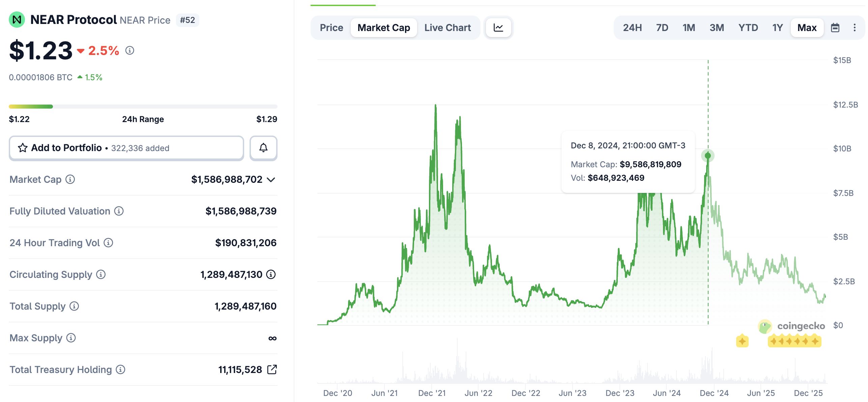
Task: Click the info icon next to Max Supply
Action: pyautogui.click(x=71, y=338)
